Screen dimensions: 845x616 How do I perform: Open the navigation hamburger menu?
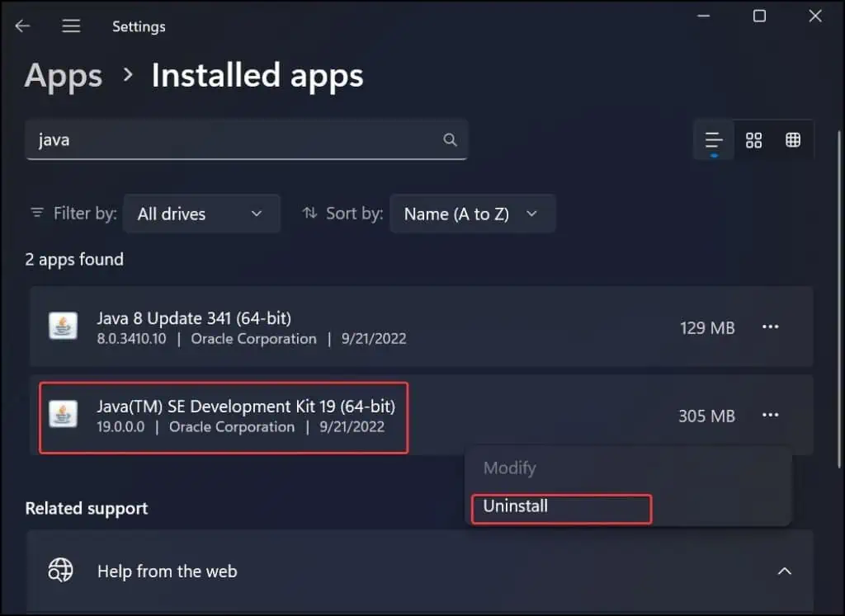(71, 26)
